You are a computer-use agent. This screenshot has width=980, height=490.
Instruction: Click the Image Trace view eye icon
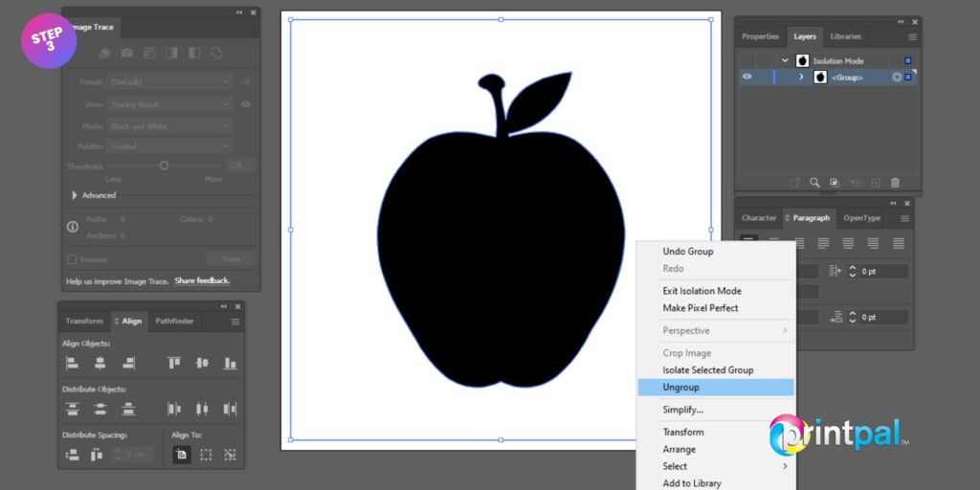(x=246, y=104)
